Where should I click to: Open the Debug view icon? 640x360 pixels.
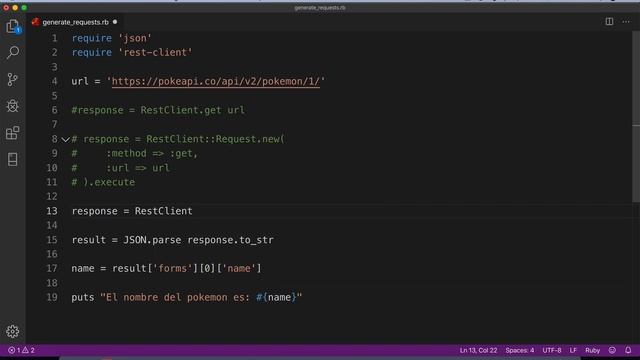[13, 106]
